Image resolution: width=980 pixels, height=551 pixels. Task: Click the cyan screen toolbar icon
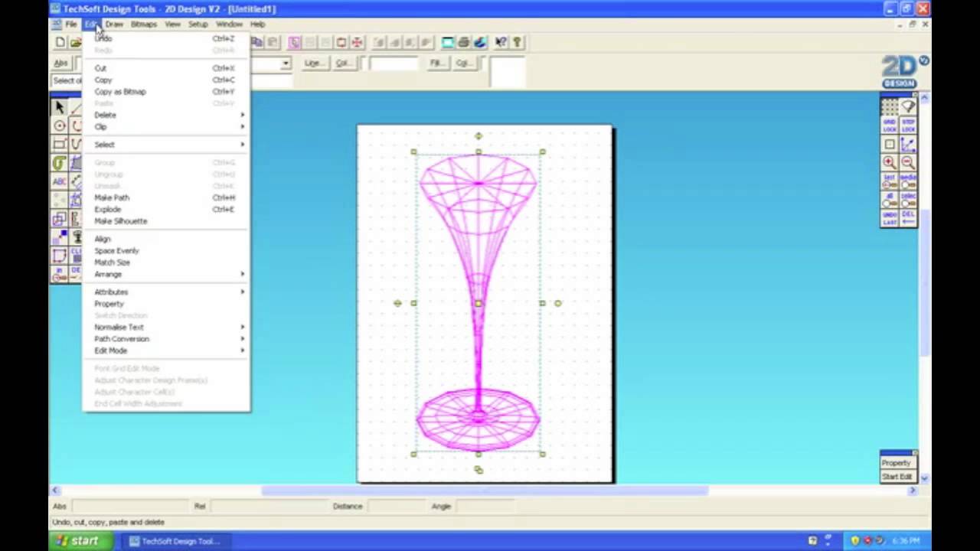tap(448, 42)
